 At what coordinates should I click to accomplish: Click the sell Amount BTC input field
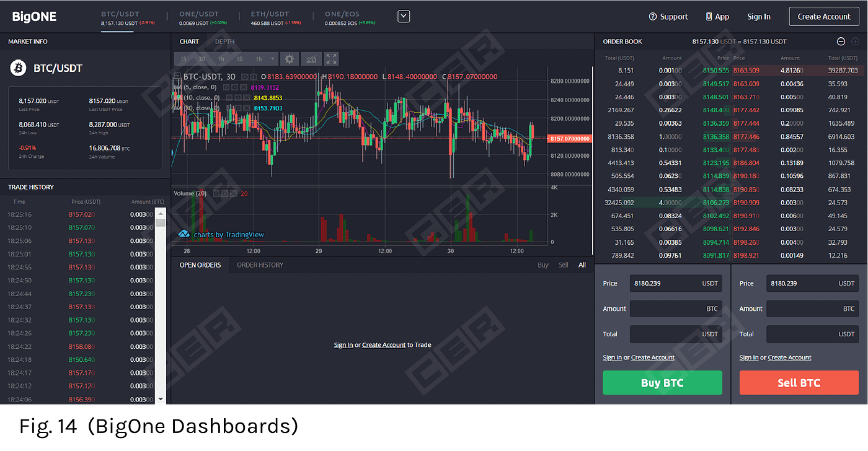coord(812,309)
